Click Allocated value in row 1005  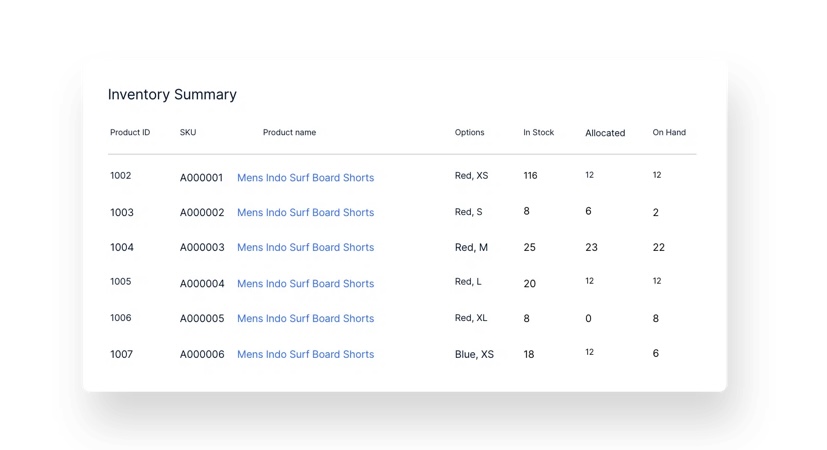coord(590,281)
